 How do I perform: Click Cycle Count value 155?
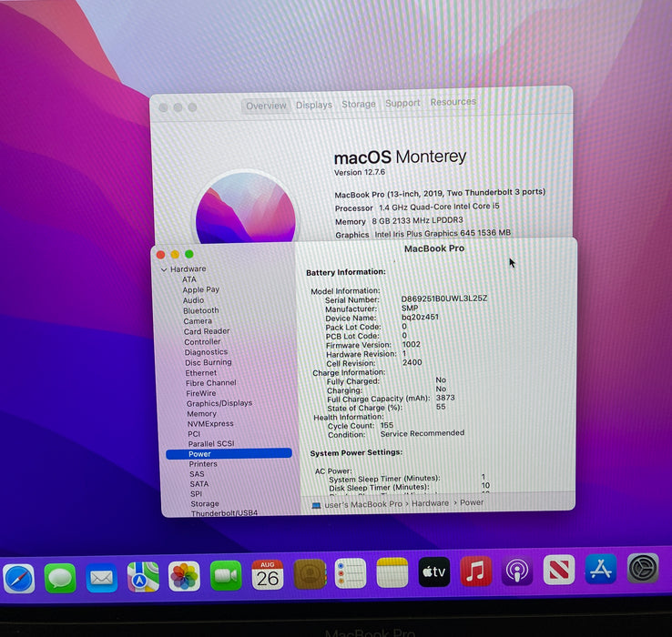click(x=387, y=425)
